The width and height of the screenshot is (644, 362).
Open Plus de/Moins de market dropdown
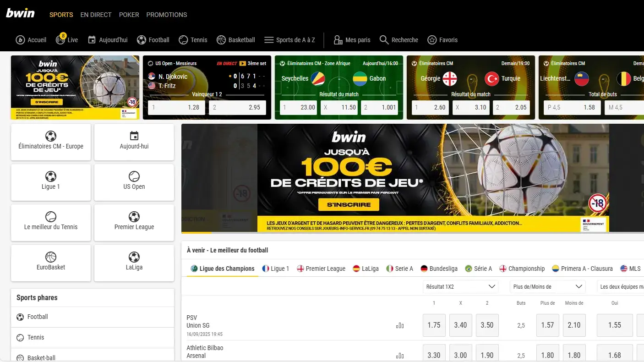[547, 287]
